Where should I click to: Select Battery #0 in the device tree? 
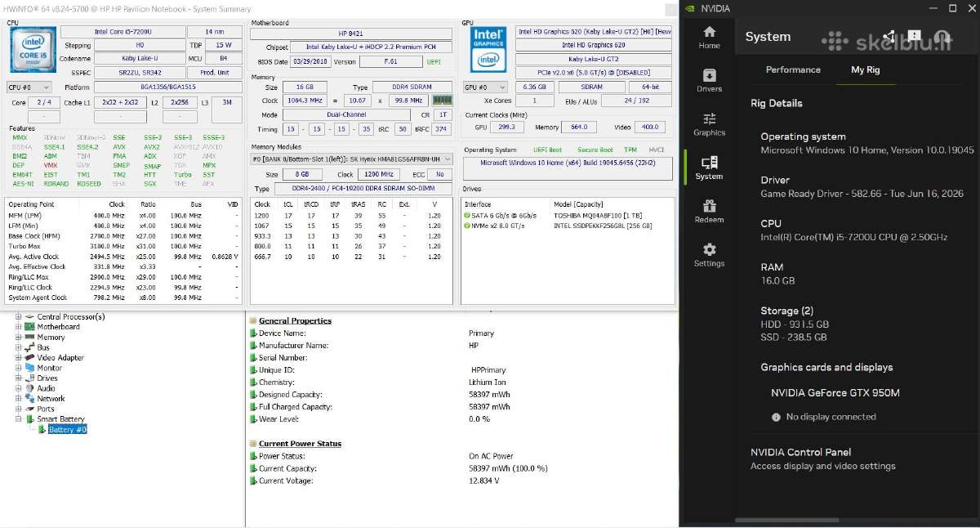pyautogui.click(x=67, y=429)
